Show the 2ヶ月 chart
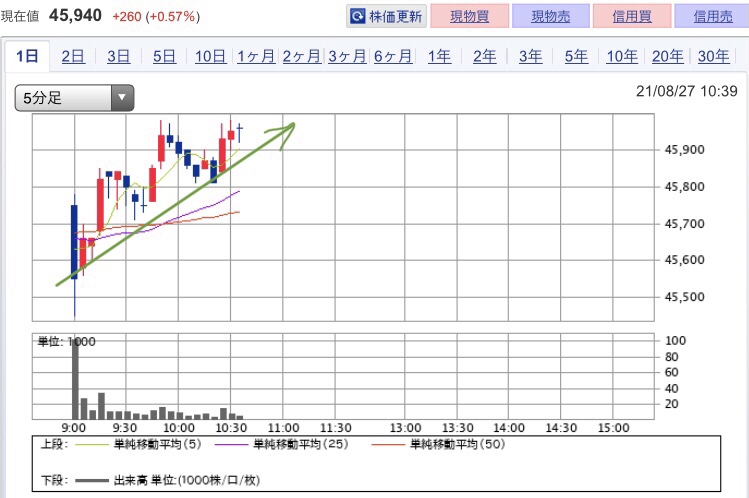Viewport: 749px width, 498px height. (301, 56)
